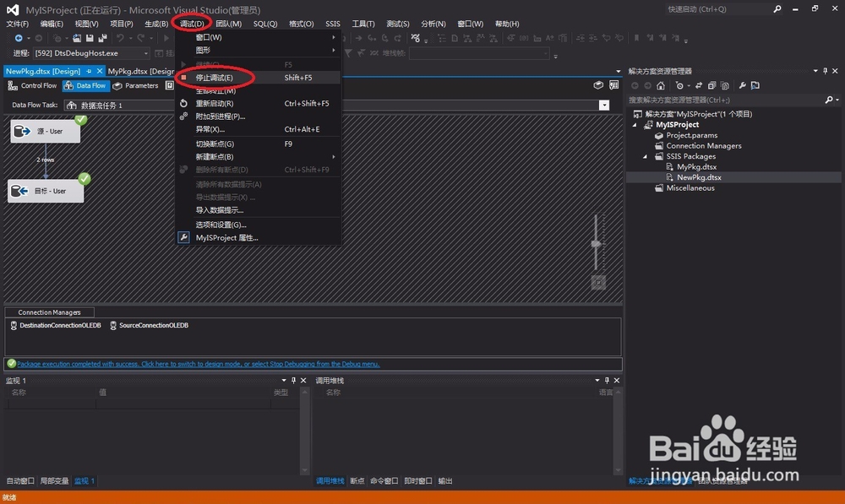The width and height of the screenshot is (845, 504).
Task: Open the process DtsDebugHost.exe dropdown
Action: tap(145, 53)
